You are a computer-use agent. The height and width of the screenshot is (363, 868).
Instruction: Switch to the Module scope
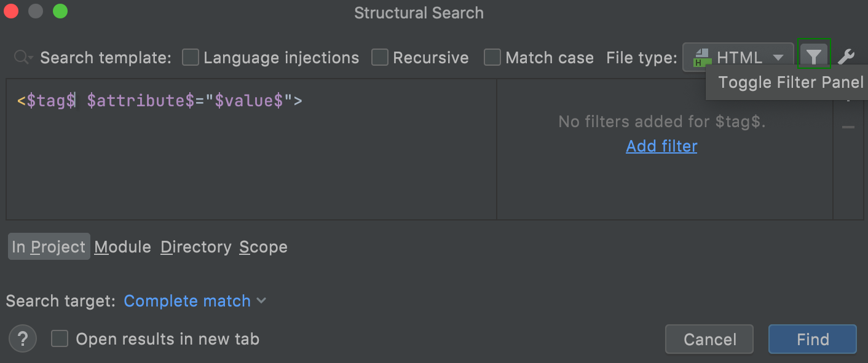click(123, 247)
